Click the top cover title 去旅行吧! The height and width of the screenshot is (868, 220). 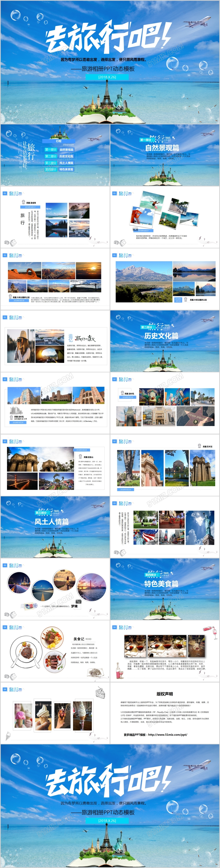coord(108,36)
